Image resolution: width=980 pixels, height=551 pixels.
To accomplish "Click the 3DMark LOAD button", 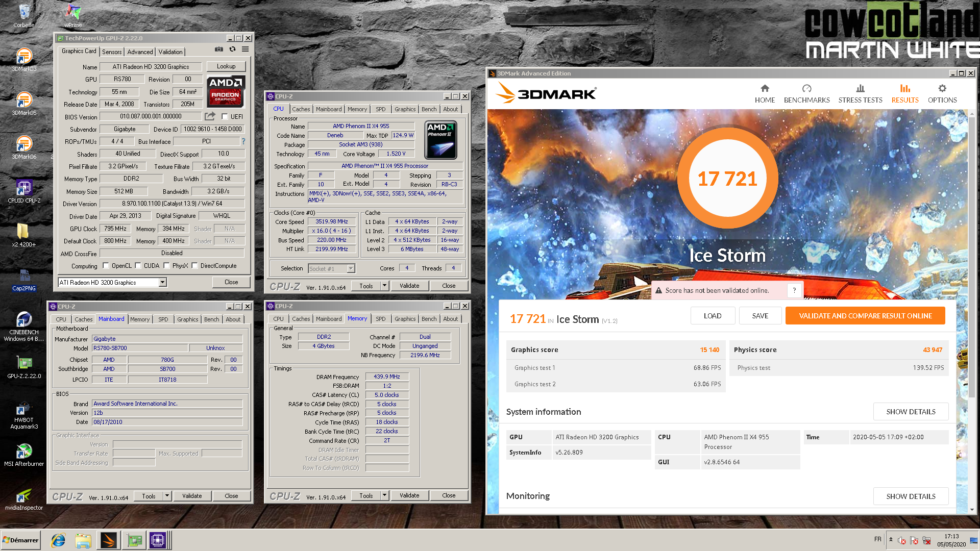I will (713, 316).
